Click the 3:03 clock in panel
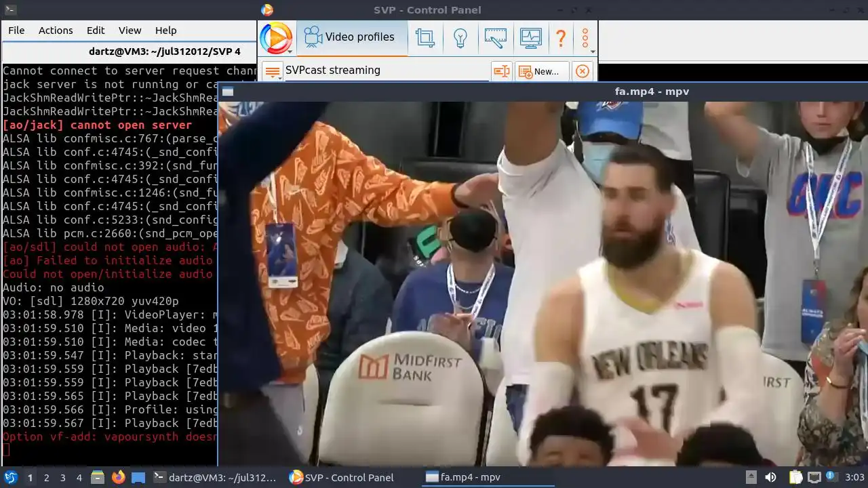Screen dimensions: 868x488 click(x=855, y=478)
